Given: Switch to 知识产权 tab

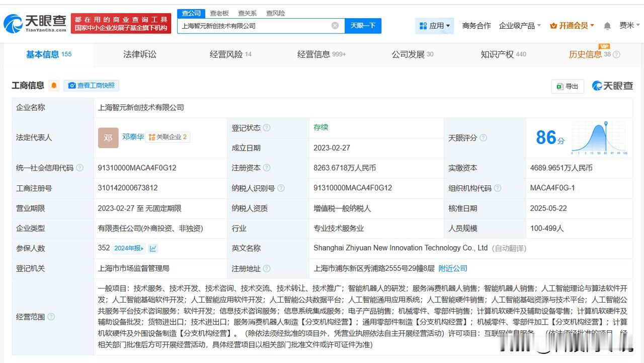Looking at the screenshot, I should pyautogui.click(x=503, y=54).
